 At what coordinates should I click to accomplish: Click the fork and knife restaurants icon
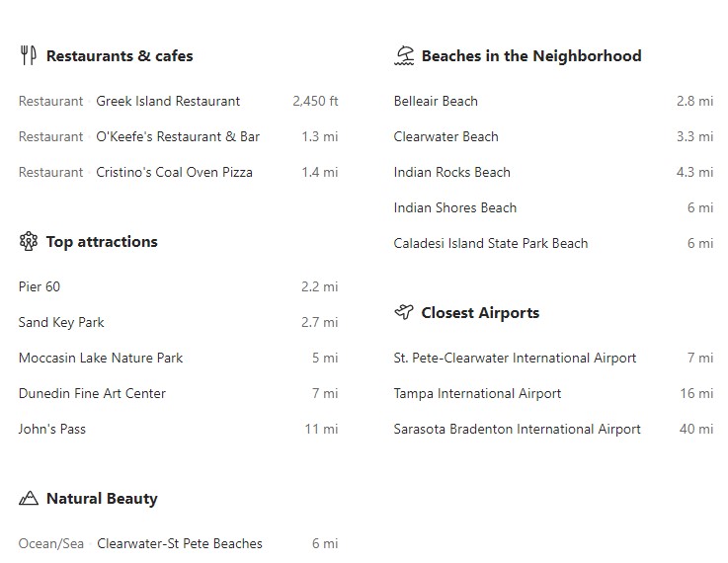click(x=28, y=55)
